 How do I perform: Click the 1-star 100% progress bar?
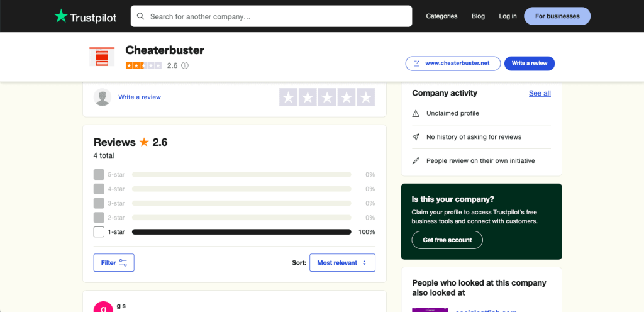(x=241, y=232)
